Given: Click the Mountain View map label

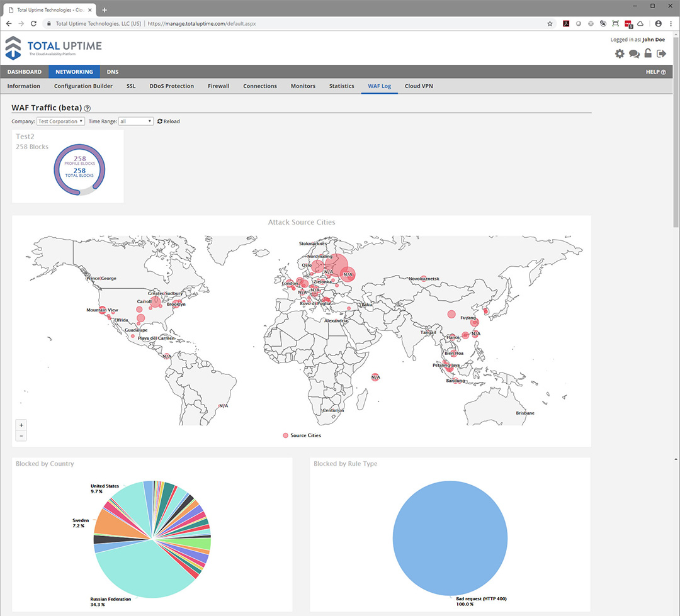Looking at the screenshot, I should tap(102, 310).
